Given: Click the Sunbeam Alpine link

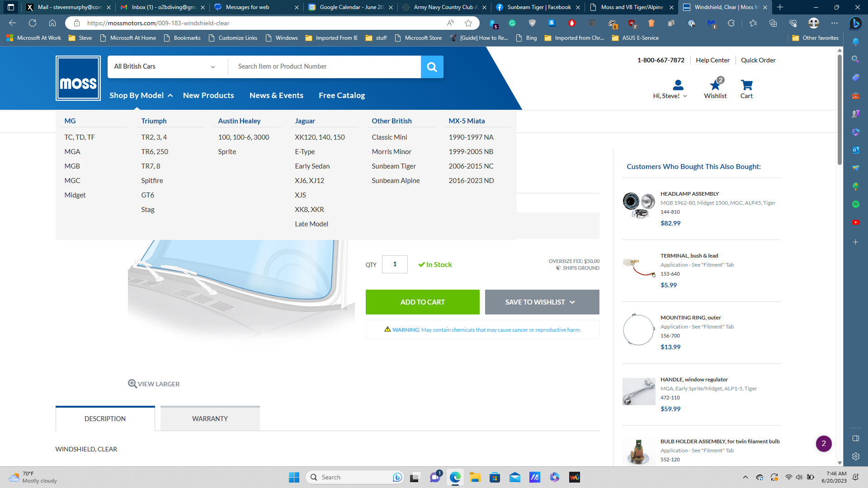Looking at the screenshot, I should pos(396,180).
